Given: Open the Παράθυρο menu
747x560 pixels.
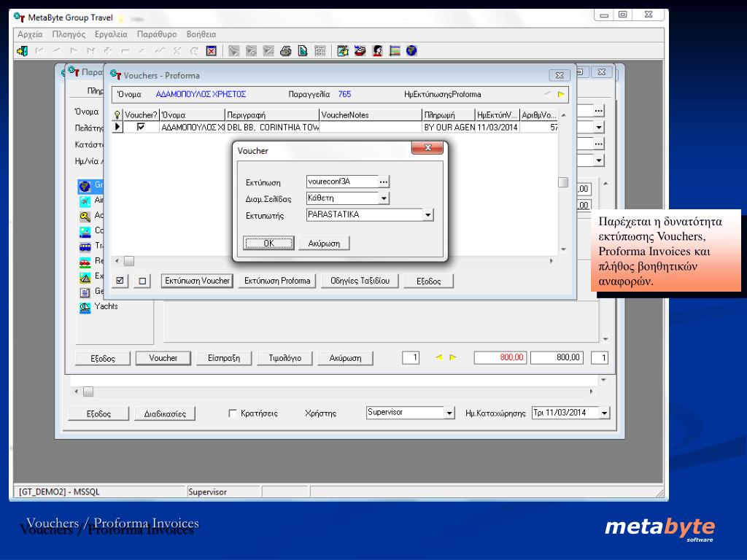Looking at the screenshot, I should click(157, 34).
